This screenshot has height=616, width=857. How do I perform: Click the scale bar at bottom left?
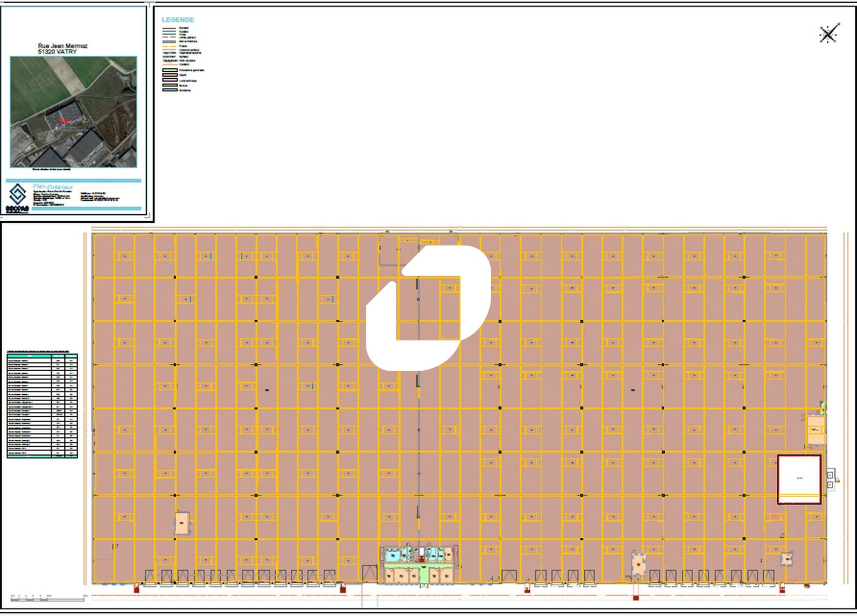tap(48, 598)
